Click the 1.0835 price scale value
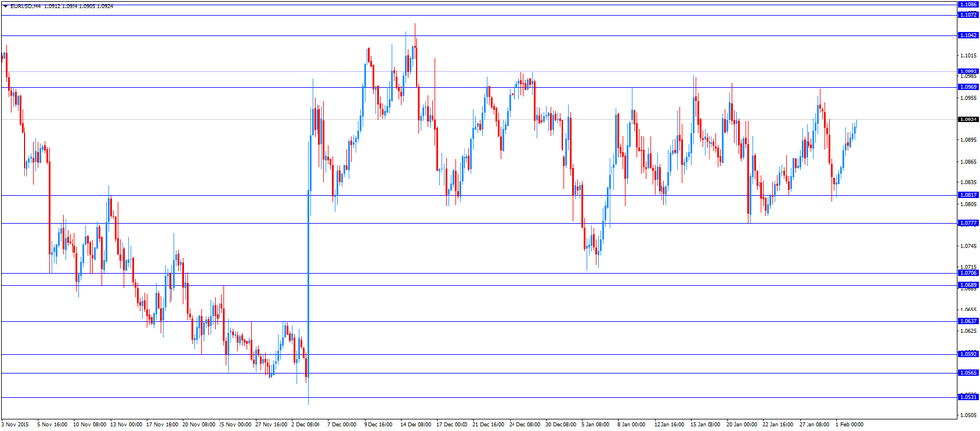The image size is (980, 431). 967,182
